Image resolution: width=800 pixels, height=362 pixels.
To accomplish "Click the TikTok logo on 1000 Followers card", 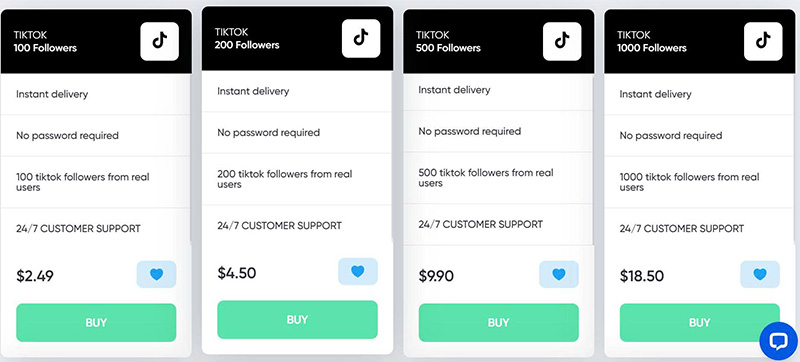I will pos(763,41).
